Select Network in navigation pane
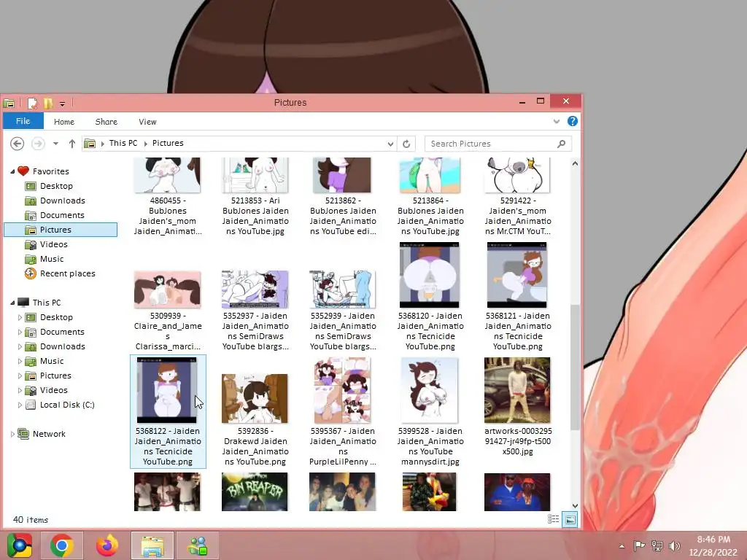This screenshot has height=560, width=747. tap(49, 434)
